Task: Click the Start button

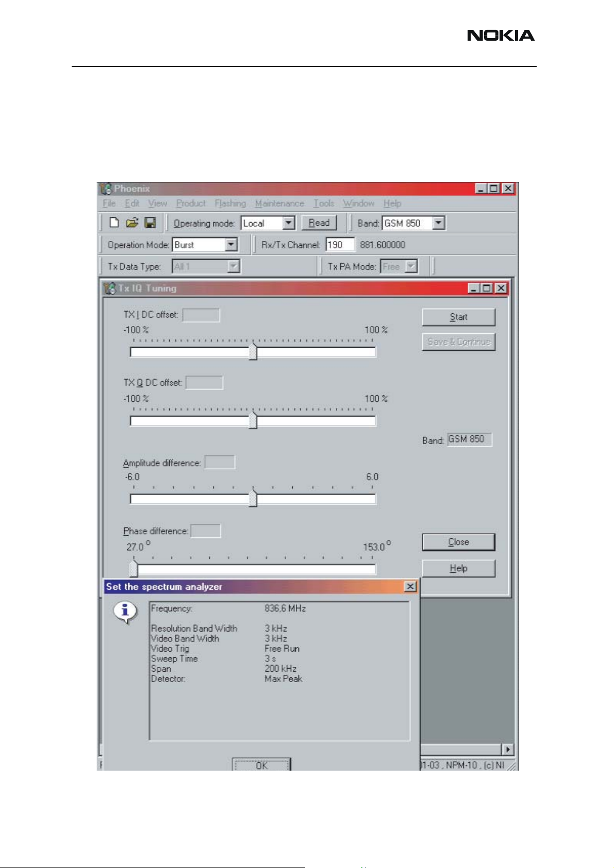Action: coord(459,317)
